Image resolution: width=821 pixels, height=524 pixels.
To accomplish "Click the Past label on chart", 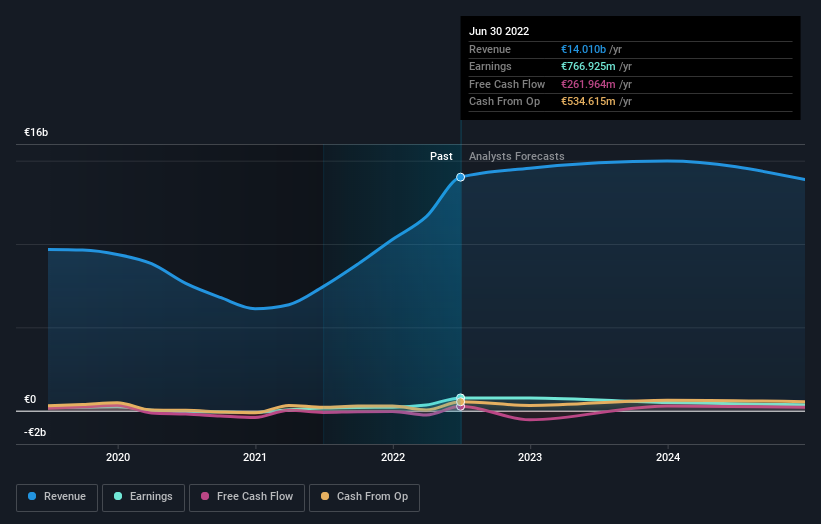I will point(441,156).
